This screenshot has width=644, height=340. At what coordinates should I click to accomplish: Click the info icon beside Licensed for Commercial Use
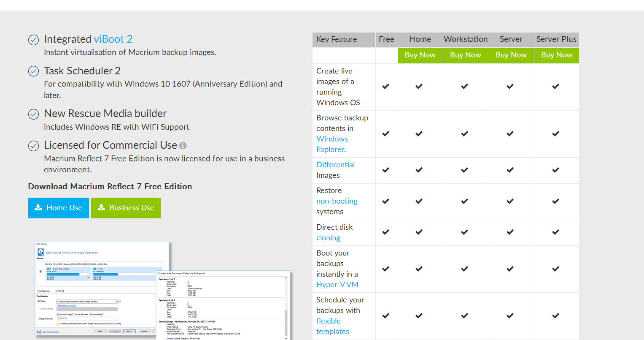[183, 146]
